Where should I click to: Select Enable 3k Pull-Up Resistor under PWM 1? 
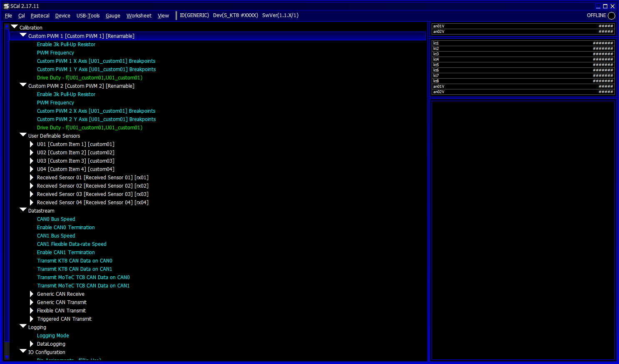pyautogui.click(x=66, y=45)
